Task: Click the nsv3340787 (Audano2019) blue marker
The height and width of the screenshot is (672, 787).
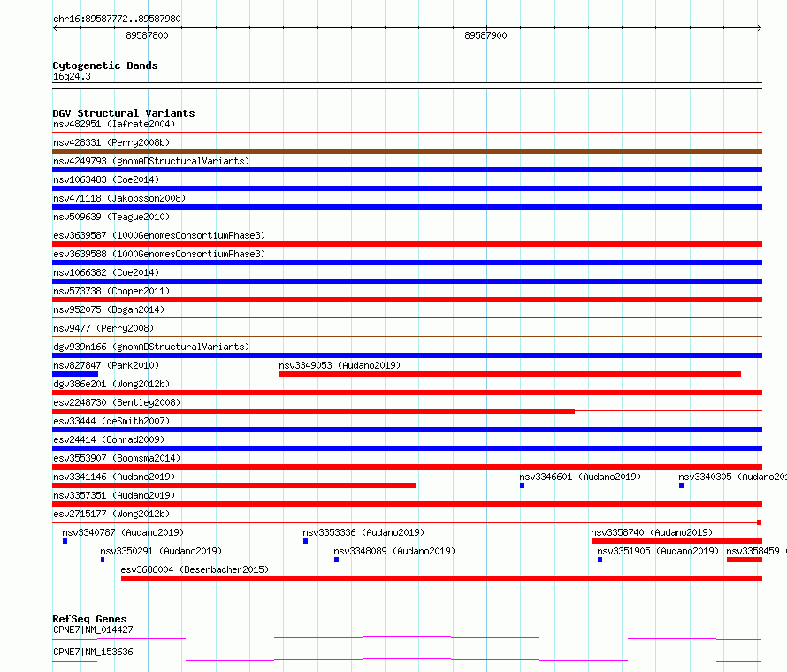Action: [65, 541]
